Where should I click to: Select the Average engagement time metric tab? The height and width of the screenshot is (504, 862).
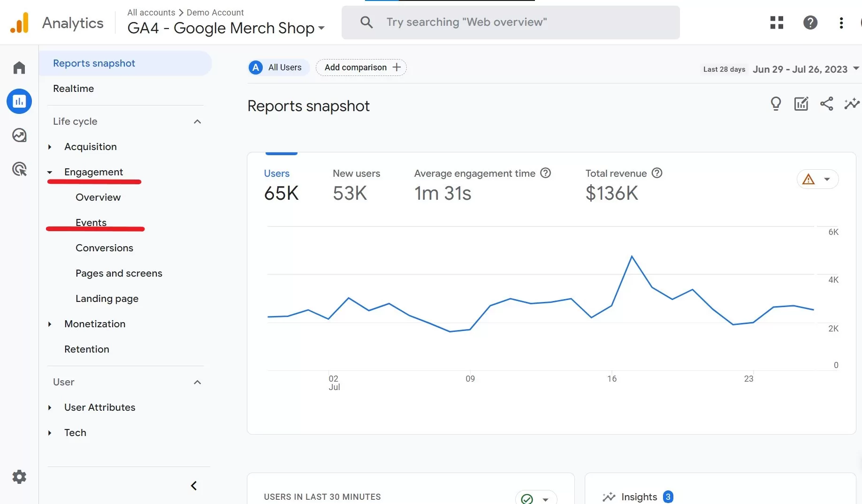(482, 185)
